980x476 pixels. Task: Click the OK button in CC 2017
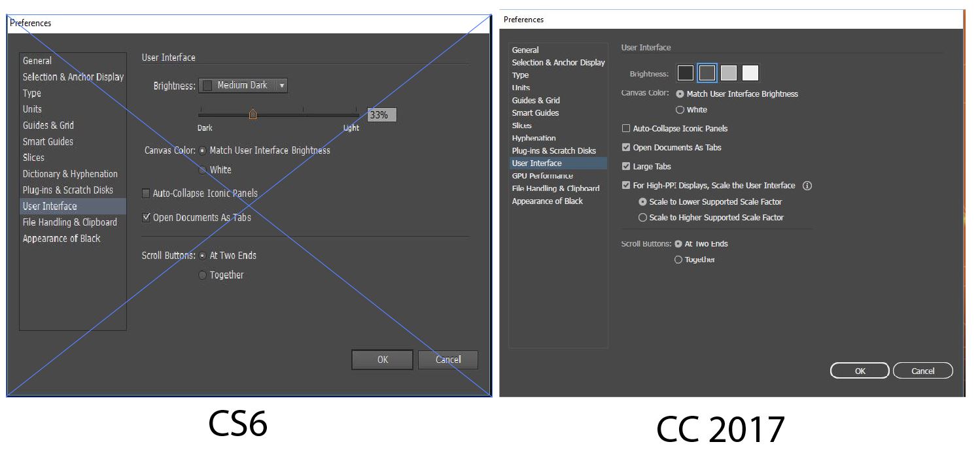[x=860, y=371]
